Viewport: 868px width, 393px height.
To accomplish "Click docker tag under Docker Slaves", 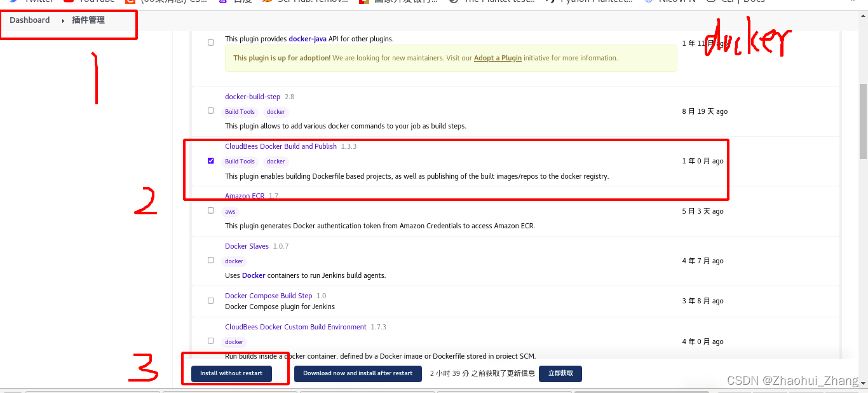I will tap(234, 261).
